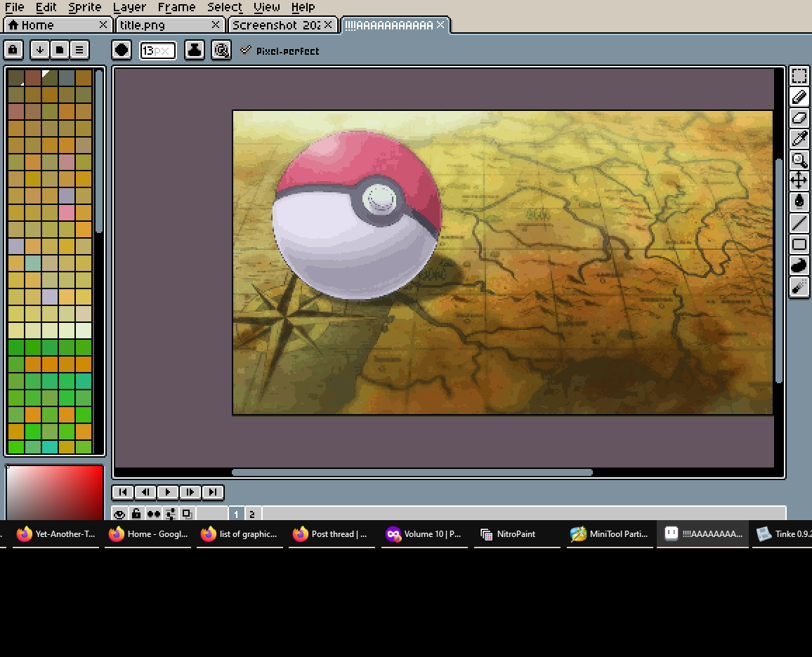Open the Sprite menu

point(85,7)
